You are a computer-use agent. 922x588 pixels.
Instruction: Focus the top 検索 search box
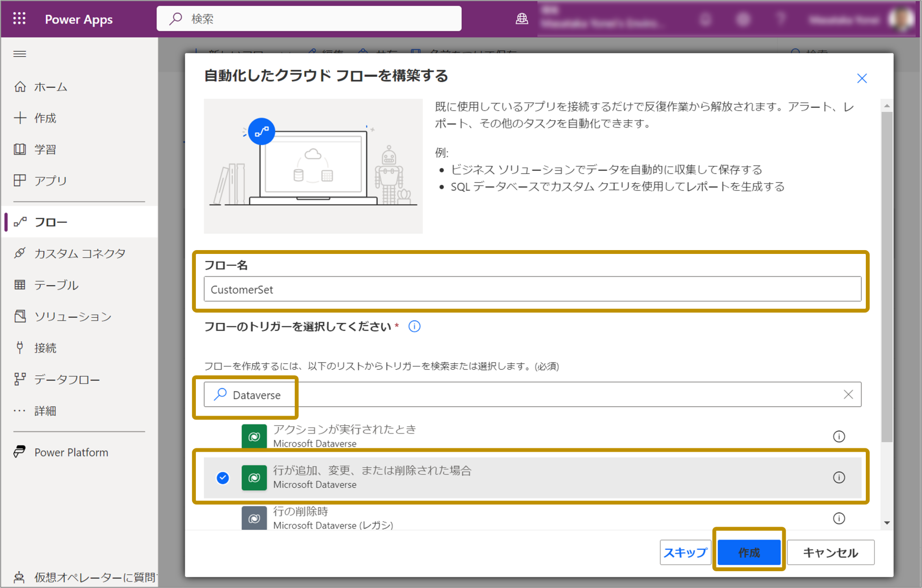[x=309, y=19]
